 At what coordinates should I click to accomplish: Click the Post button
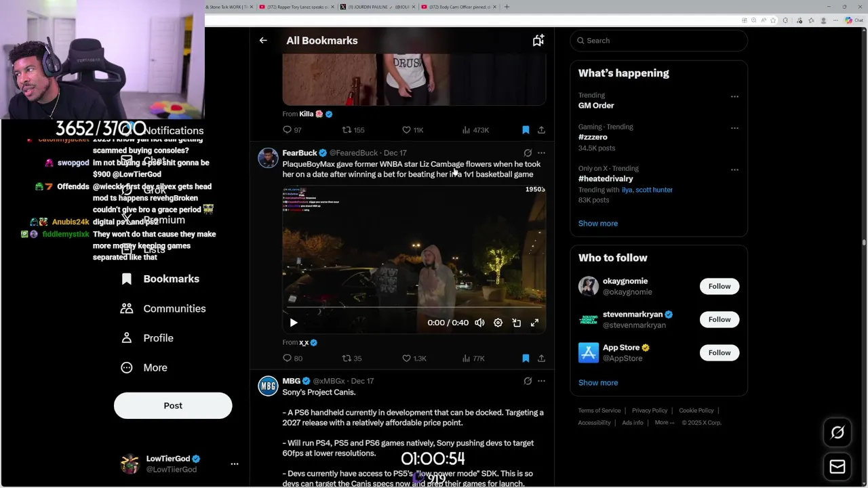click(173, 405)
